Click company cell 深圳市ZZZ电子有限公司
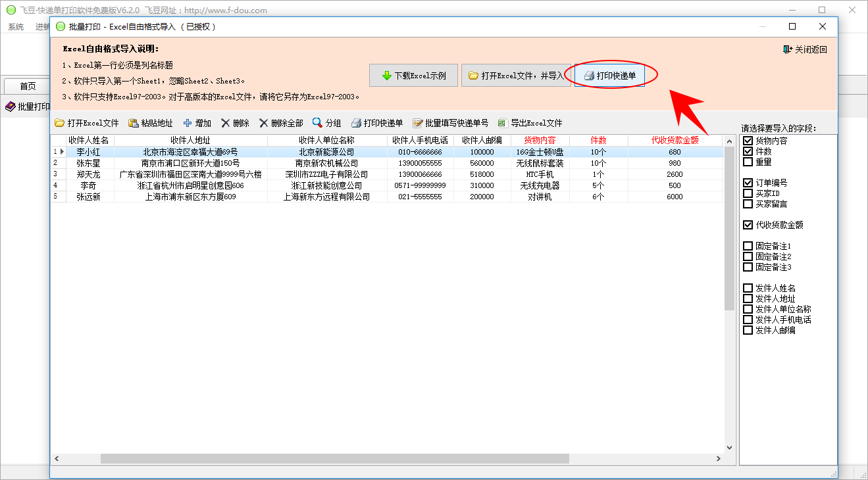This screenshot has width=868, height=480. (327, 174)
